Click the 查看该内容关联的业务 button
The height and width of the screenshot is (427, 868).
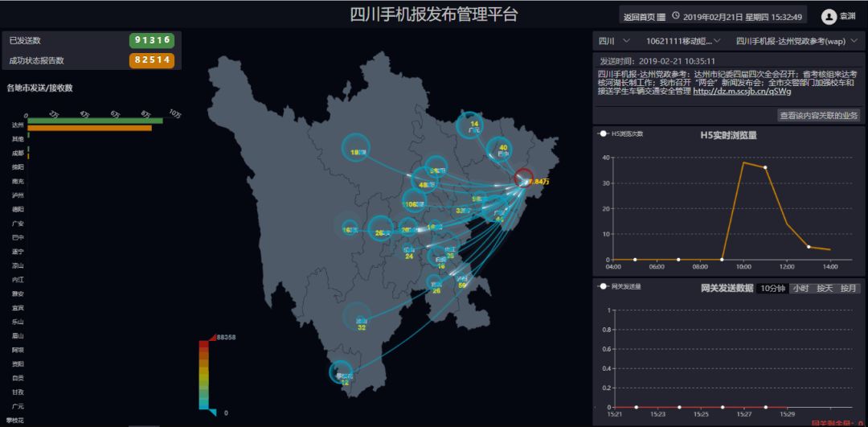coord(819,116)
